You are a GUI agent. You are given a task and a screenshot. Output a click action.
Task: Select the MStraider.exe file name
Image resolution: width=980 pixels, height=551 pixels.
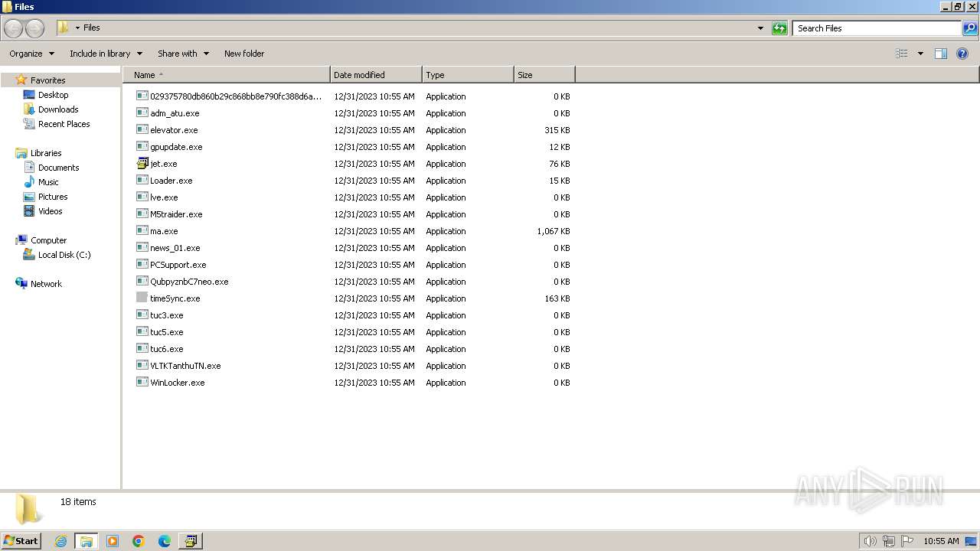tap(176, 214)
